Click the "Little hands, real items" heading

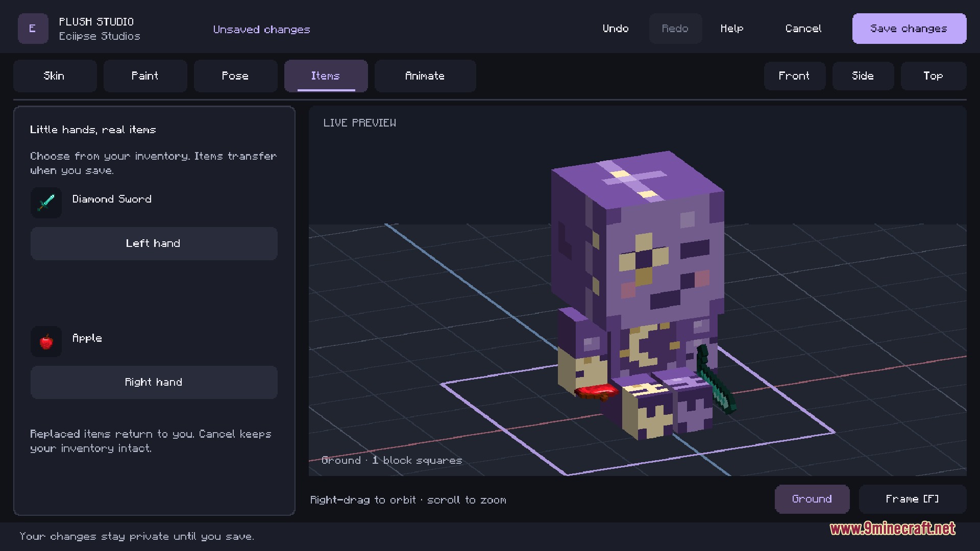point(93,130)
